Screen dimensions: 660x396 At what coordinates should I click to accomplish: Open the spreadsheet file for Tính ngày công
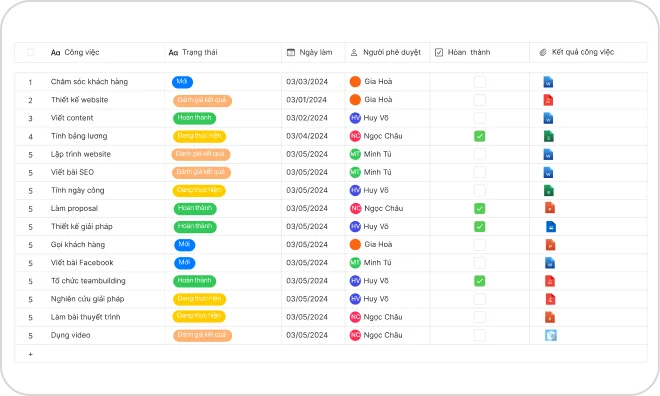click(548, 190)
